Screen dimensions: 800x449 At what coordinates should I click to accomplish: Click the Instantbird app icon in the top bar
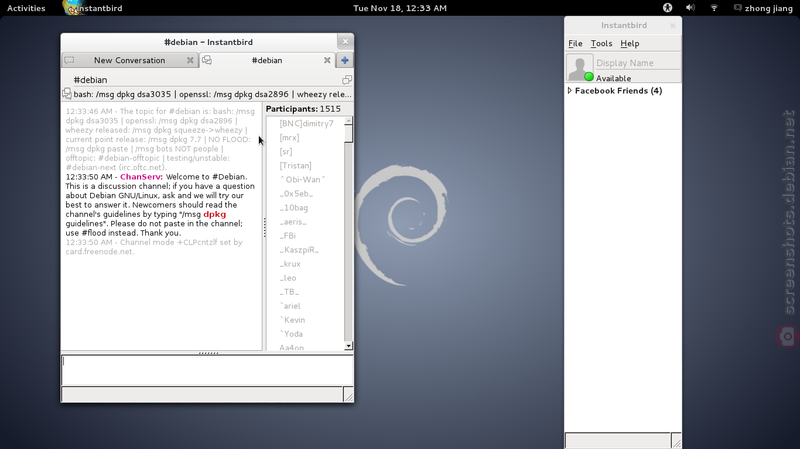coord(71,8)
